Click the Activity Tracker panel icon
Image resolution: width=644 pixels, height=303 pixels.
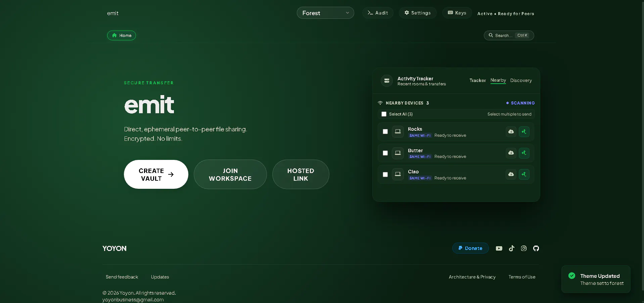tap(387, 81)
